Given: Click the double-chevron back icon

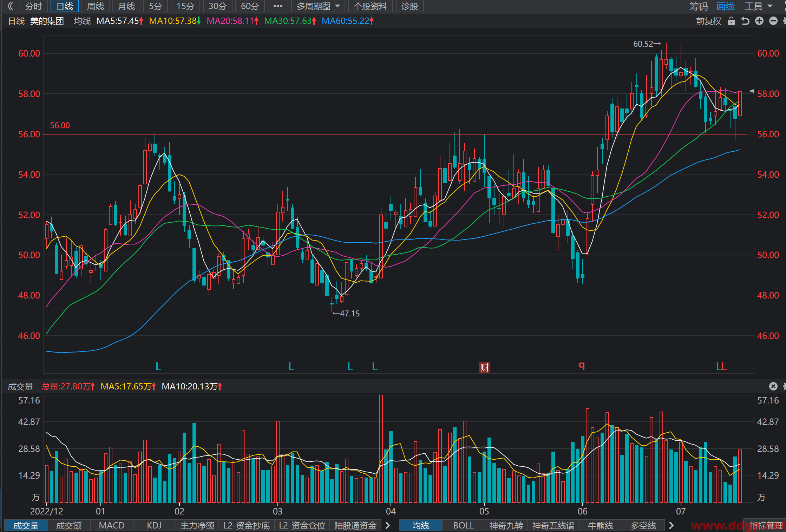Looking at the screenshot, I should (10, 6).
